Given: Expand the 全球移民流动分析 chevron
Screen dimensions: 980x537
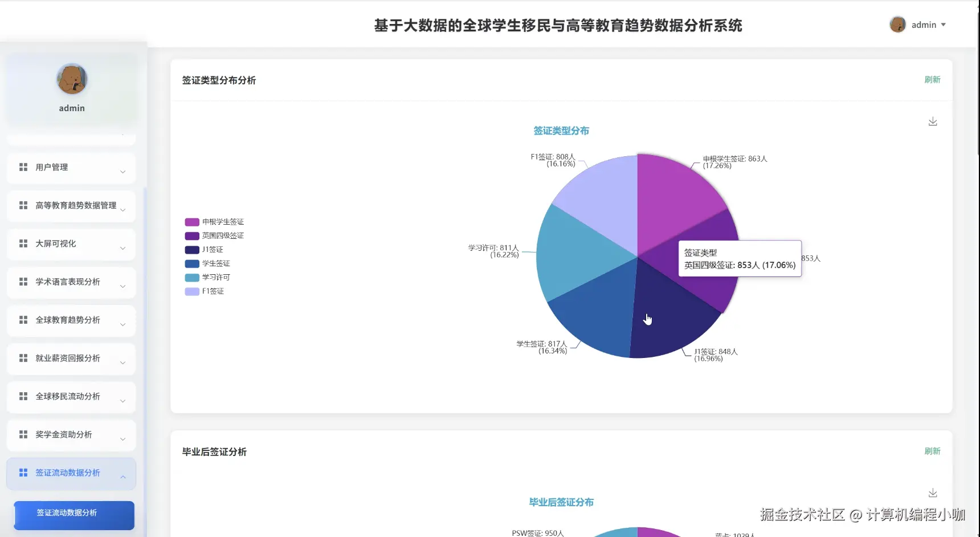Looking at the screenshot, I should 122,401.
